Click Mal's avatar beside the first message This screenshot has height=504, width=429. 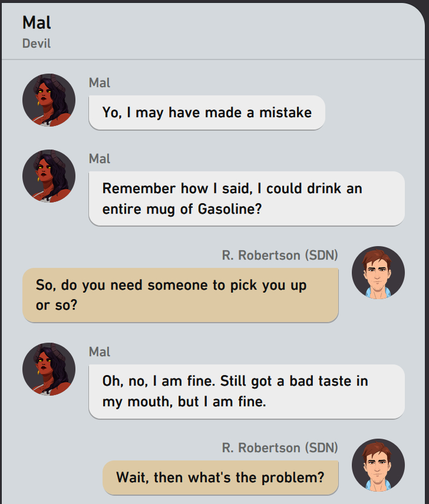click(x=49, y=100)
